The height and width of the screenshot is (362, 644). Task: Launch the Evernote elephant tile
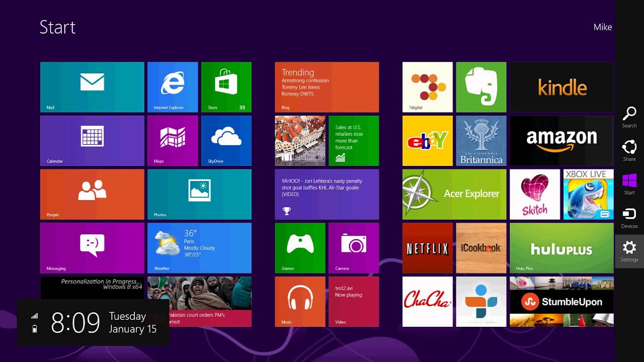click(481, 87)
